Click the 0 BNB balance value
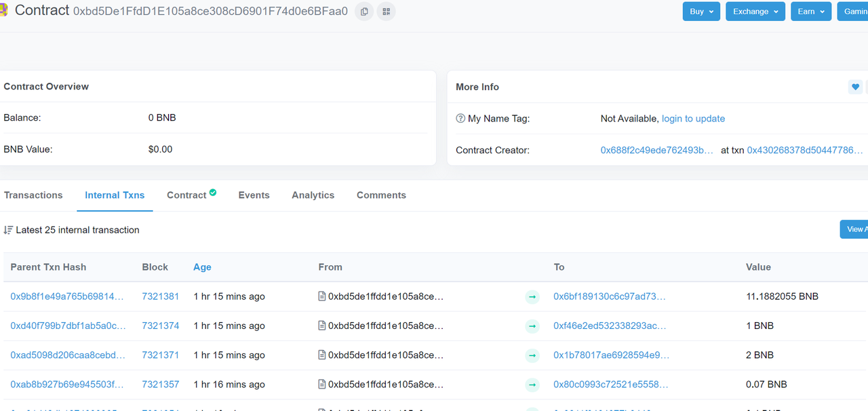The image size is (868, 411). [162, 117]
